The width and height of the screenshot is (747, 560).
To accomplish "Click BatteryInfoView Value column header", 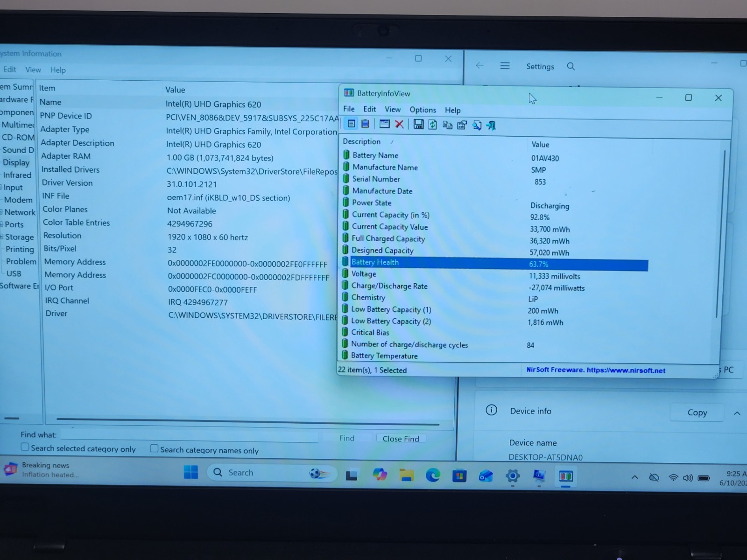I will [540, 145].
